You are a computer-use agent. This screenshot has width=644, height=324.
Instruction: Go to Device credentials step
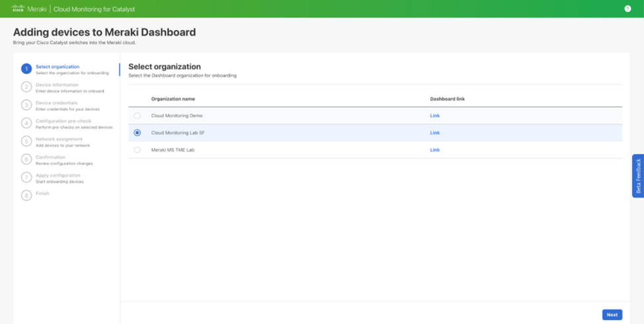tap(56, 103)
